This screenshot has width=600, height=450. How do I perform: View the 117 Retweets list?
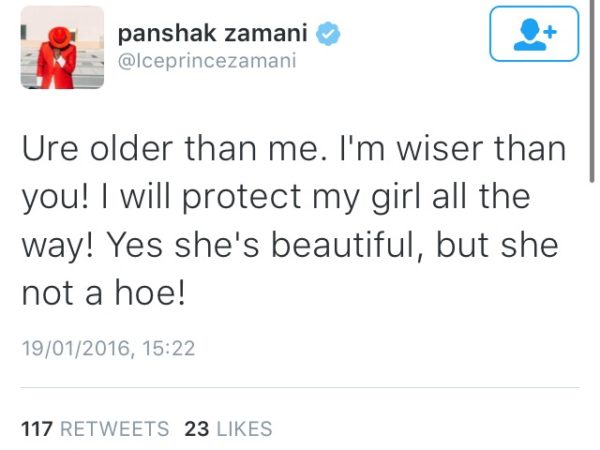(95, 428)
